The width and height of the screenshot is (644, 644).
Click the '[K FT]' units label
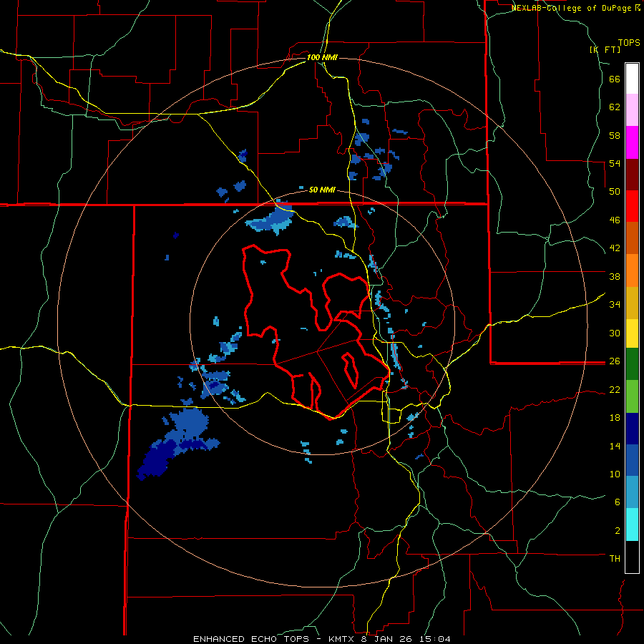click(605, 49)
